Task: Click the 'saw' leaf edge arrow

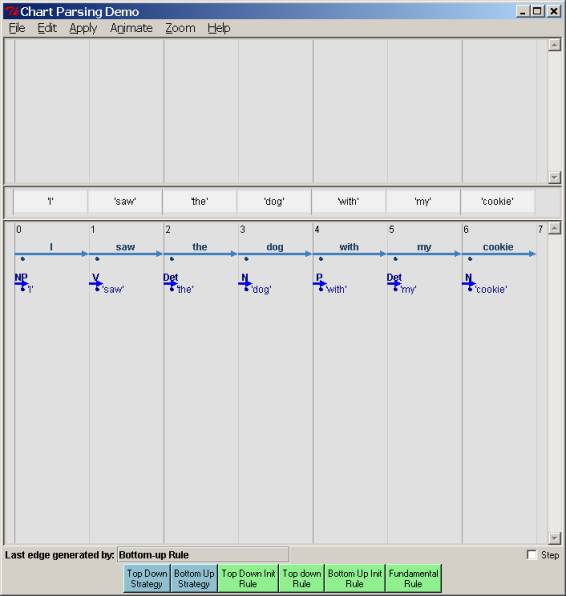Action: 125,254
